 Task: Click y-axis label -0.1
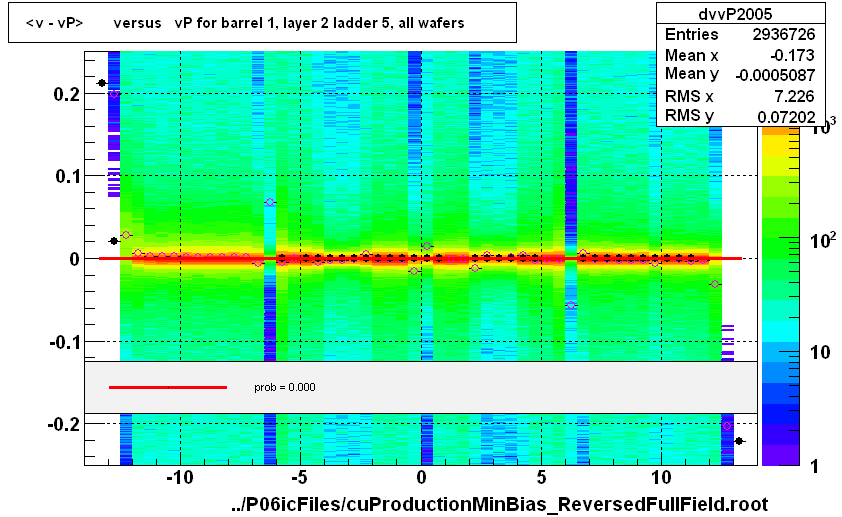pos(64,341)
